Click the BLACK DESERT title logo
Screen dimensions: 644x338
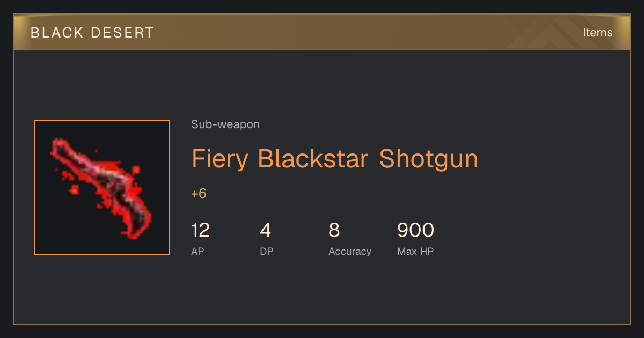click(x=92, y=33)
